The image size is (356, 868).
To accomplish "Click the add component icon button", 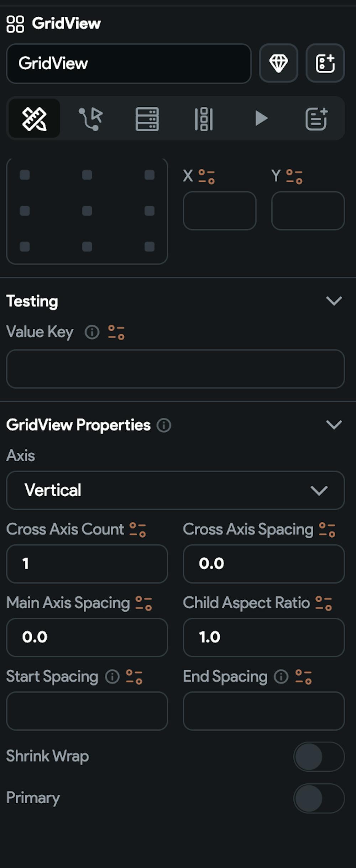I will (x=325, y=63).
